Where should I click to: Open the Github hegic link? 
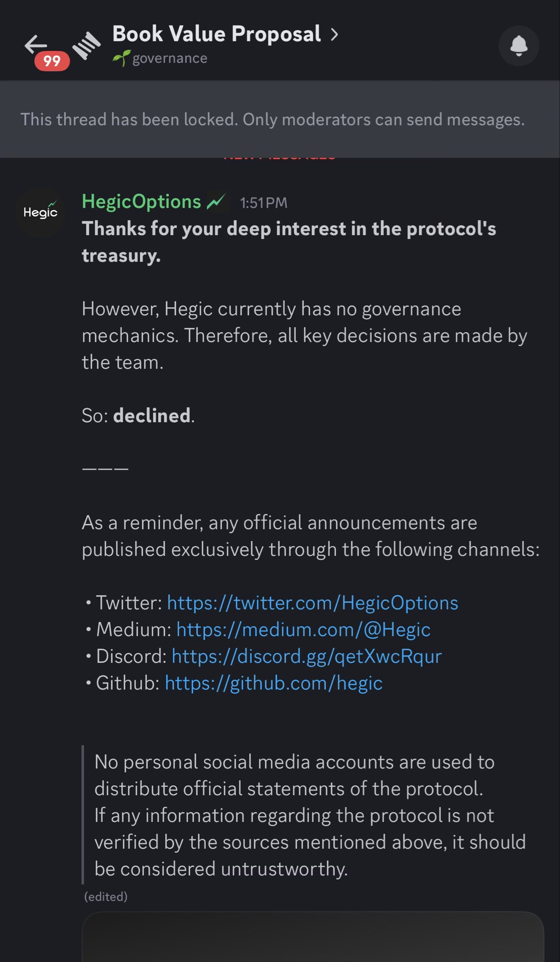pyautogui.click(x=273, y=683)
